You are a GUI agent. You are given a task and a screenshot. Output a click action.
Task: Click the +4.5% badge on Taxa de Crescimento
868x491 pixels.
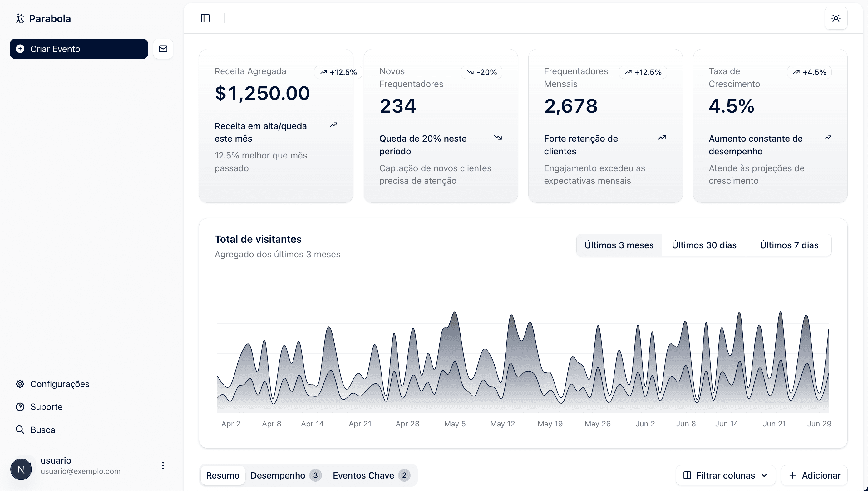pyautogui.click(x=809, y=72)
